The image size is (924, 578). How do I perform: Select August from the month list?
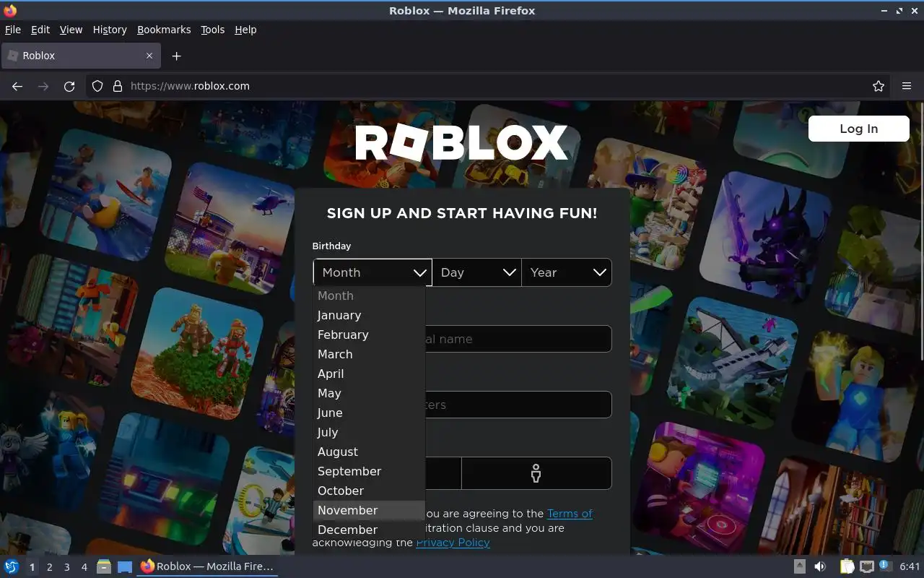[369, 452]
